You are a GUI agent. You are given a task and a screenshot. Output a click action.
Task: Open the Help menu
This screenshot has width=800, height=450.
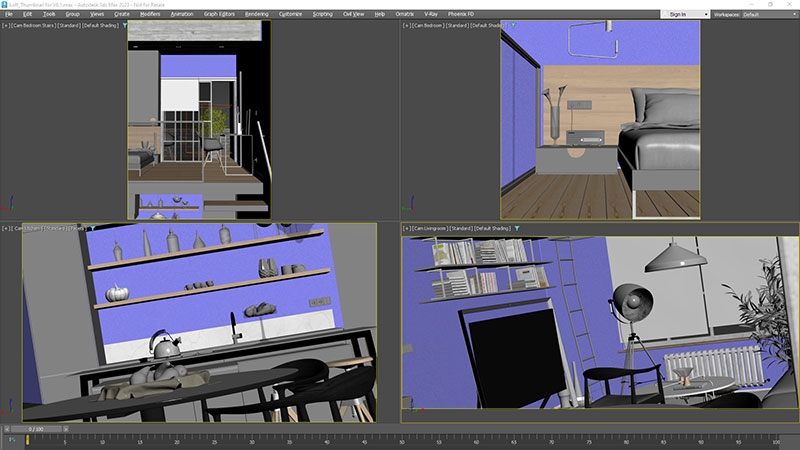380,14
